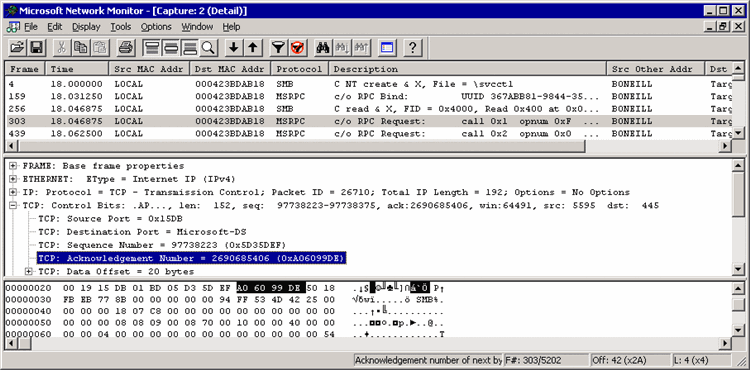Open the File menu
This screenshot has width=750, height=370.
31,27
